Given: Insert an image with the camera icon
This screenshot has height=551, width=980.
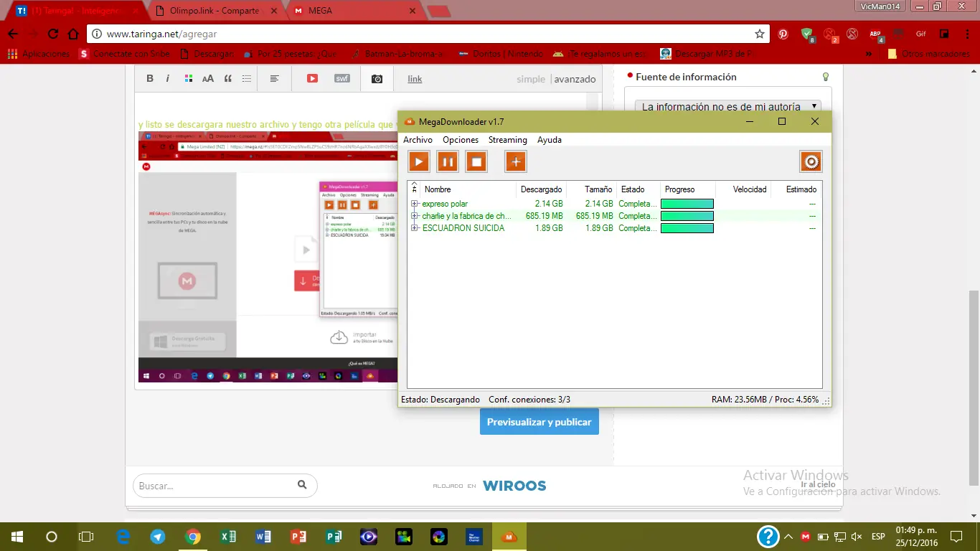Looking at the screenshot, I should click(x=377, y=79).
